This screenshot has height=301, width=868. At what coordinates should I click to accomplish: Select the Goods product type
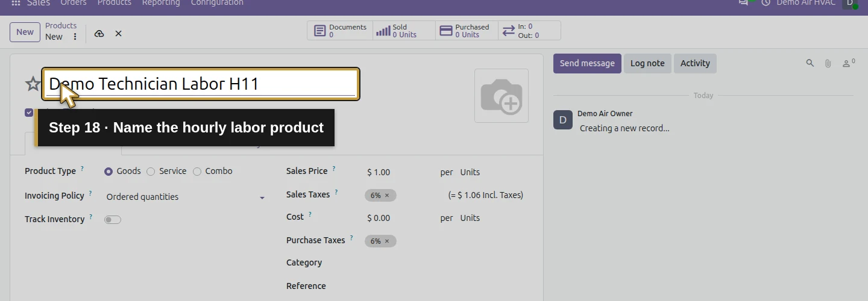(108, 172)
